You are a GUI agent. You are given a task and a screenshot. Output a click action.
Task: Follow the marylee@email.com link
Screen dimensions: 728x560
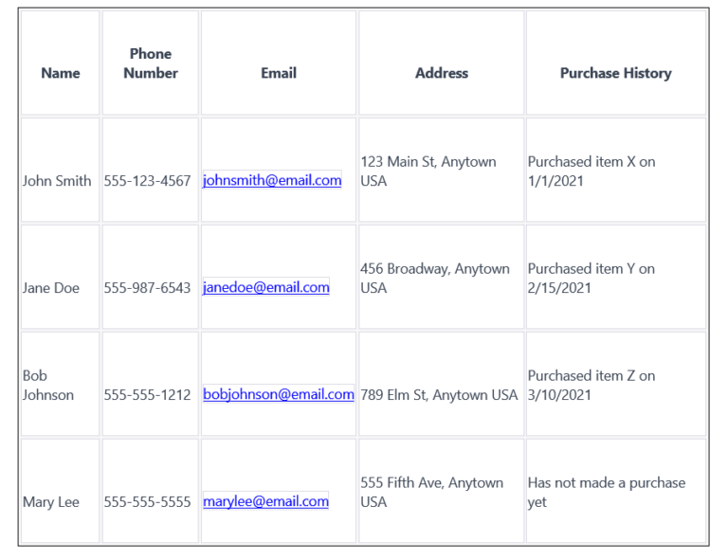pyautogui.click(x=265, y=502)
